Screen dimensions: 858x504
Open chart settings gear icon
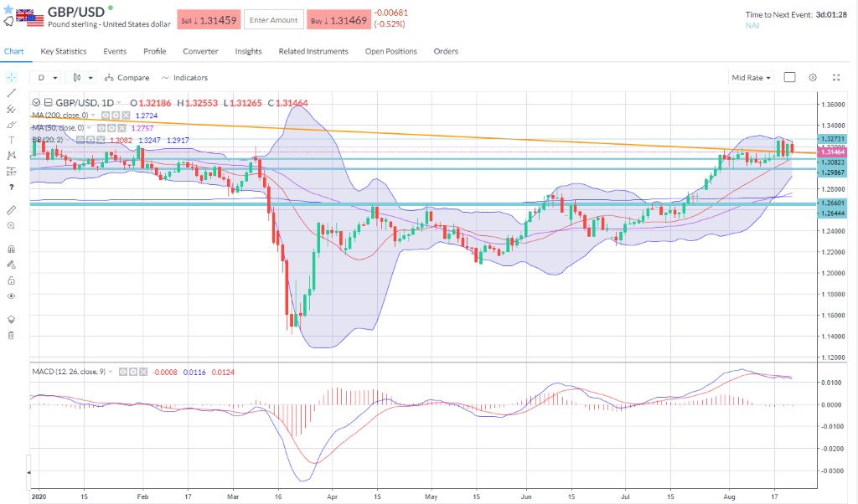pos(812,77)
